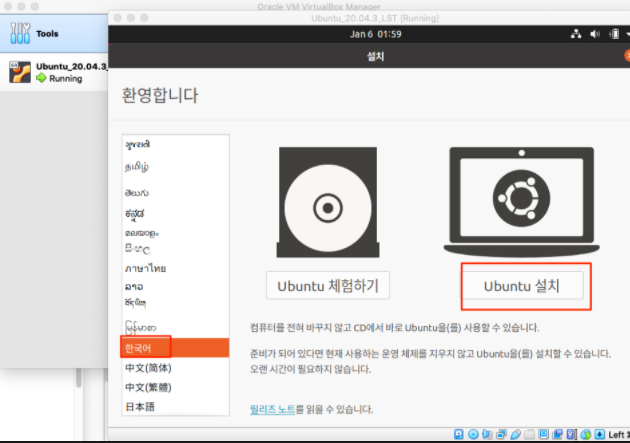Image resolution: width=630 pixels, height=443 pixels.
Task: Click the Ubuntu laptop image above 설치
Action: tap(522, 202)
